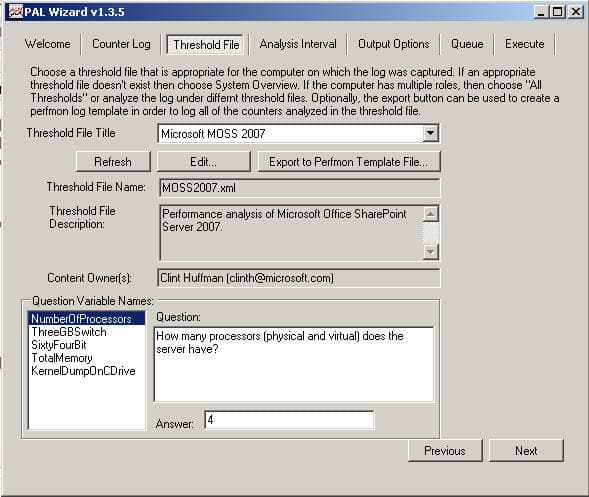Click the Content Owner(s) field
The height and width of the screenshot is (497, 589).
point(299,278)
